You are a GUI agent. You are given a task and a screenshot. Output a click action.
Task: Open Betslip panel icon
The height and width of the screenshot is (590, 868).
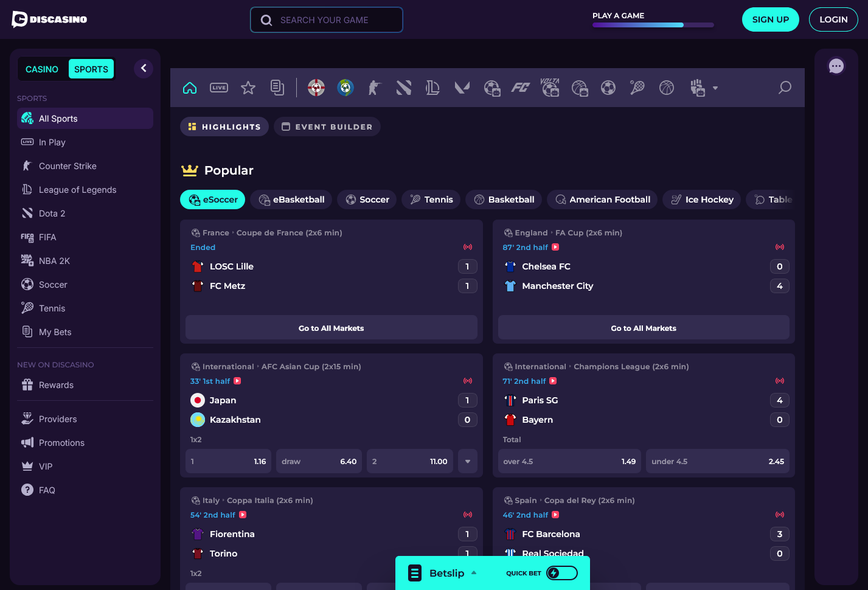coord(415,573)
